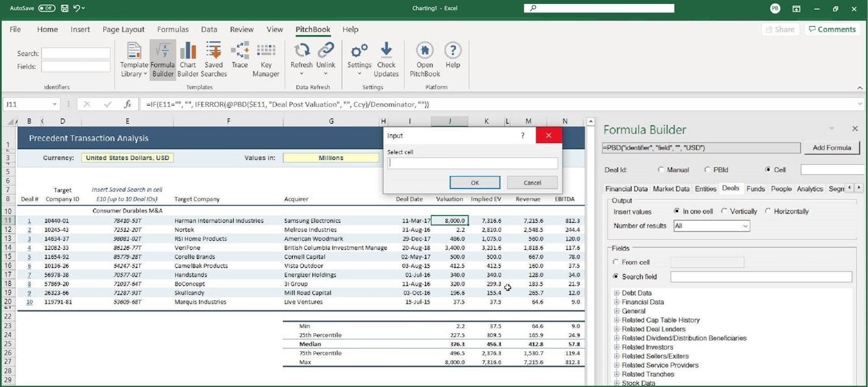Open Saved Searches
This screenshot has width=868, height=387.
coord(214,60)
